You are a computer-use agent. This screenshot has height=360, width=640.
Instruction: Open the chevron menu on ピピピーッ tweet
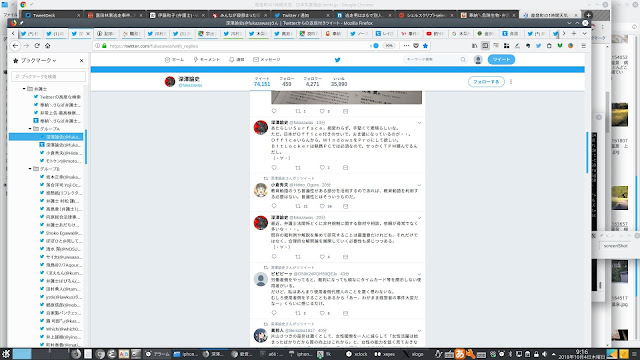[x=419, y=274]
